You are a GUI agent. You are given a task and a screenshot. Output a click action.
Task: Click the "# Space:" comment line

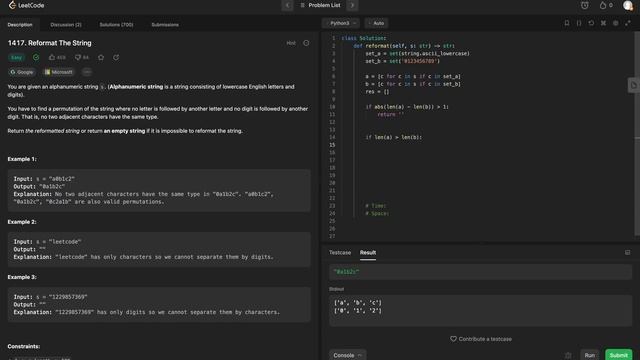(377, 213)
